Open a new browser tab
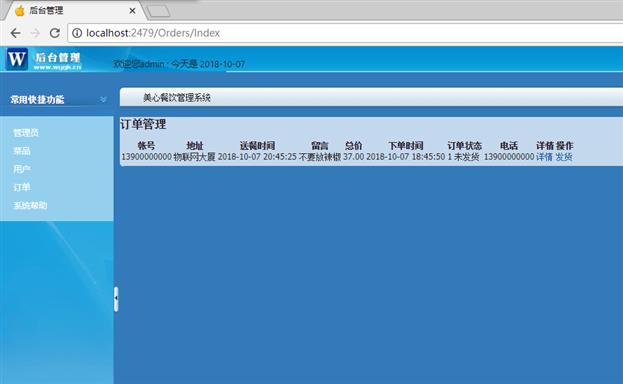The width and height of the screenshot is (623, 384). 159,12
